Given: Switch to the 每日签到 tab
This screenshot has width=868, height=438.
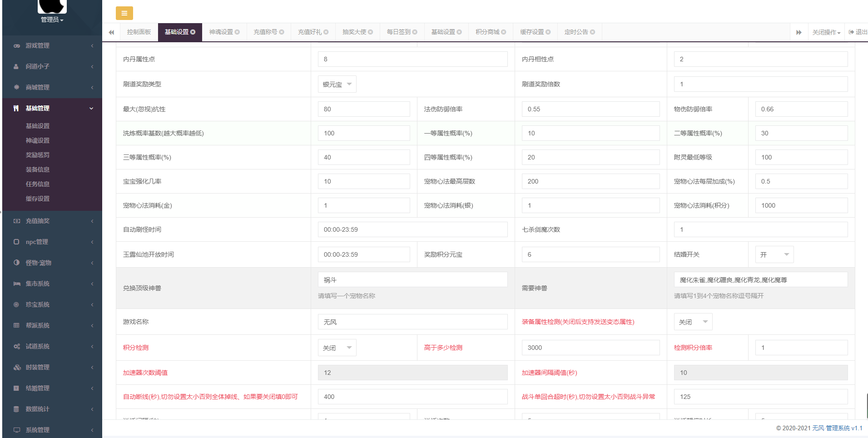Looking at the screenshot, I should pyautogui.click(x=398, y=32).
